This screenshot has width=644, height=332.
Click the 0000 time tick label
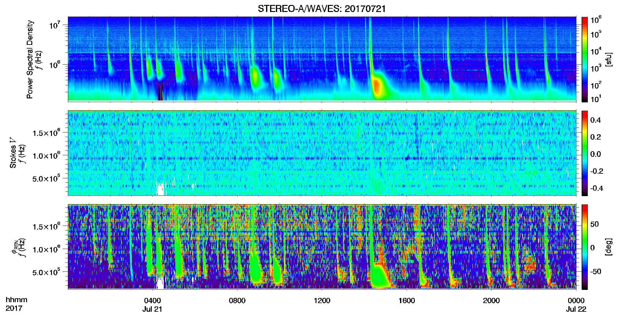click(576, 300)
